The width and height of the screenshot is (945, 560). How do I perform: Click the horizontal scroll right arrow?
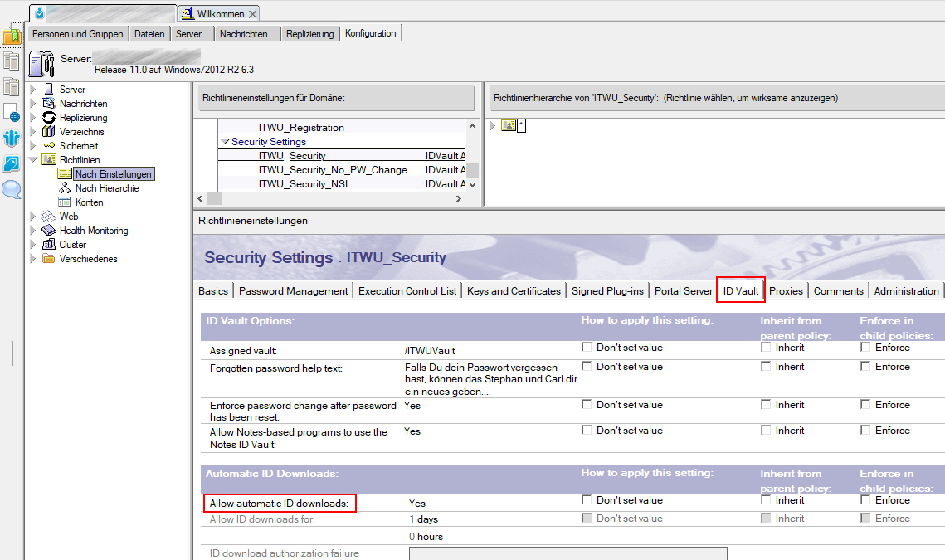pyautogui.click(x=459, y=198)
